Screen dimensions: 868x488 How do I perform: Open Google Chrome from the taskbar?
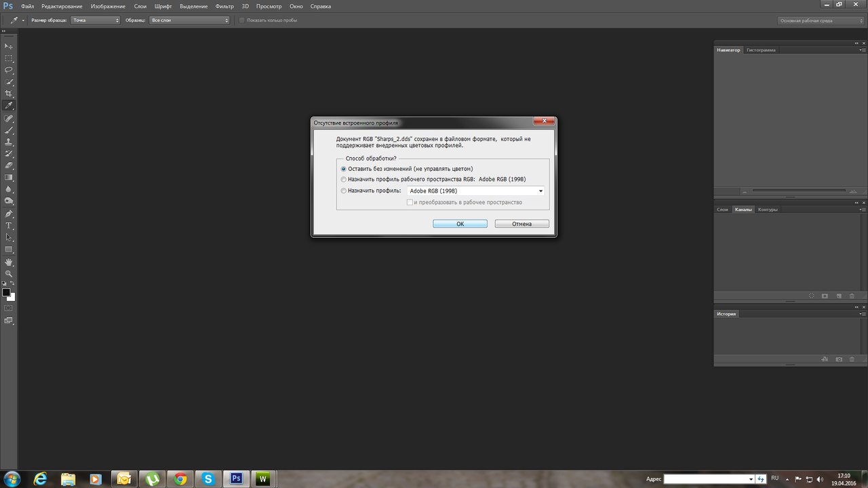point(180,479)
